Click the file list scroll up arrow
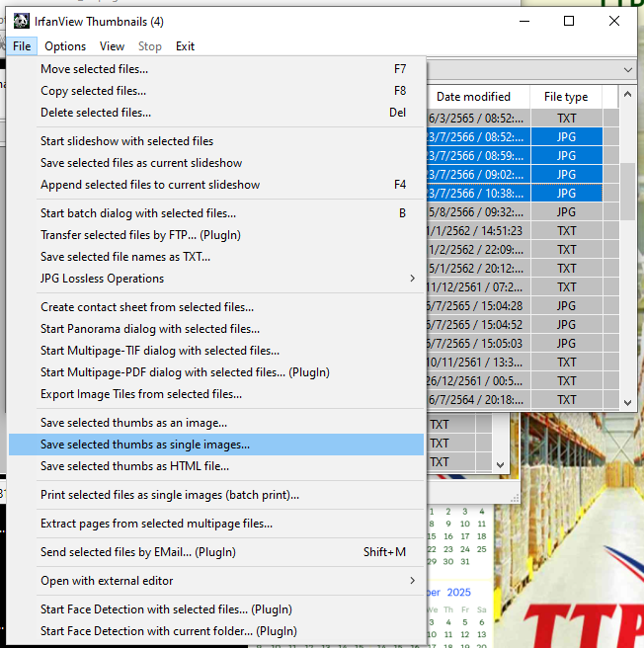The width and height of the screenshot is (644, 648). pos(626,97)
